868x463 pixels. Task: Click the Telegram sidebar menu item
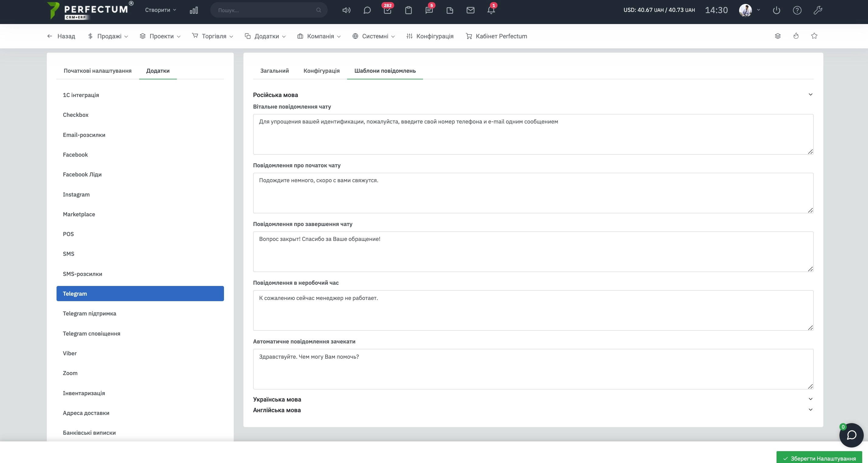click(140, 294)
